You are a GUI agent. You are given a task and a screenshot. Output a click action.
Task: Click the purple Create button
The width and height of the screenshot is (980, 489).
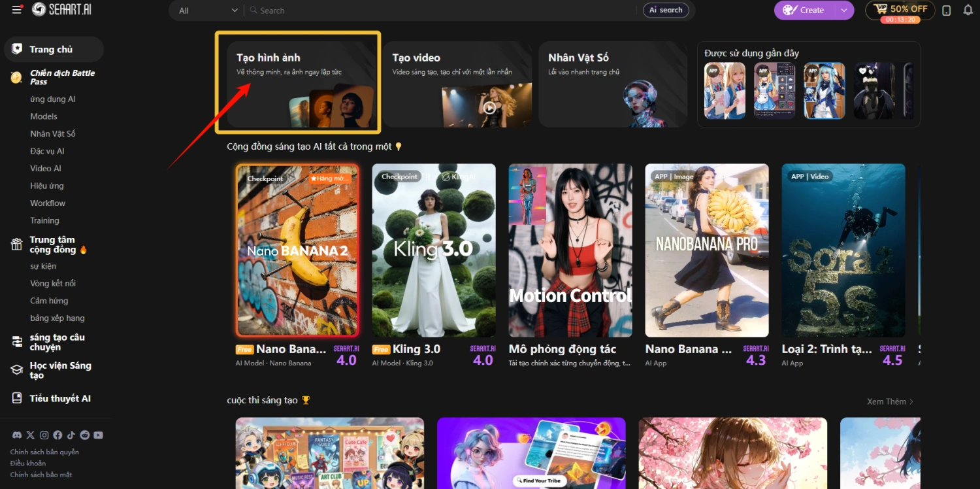pyautogui.click(x=804, y=10)
